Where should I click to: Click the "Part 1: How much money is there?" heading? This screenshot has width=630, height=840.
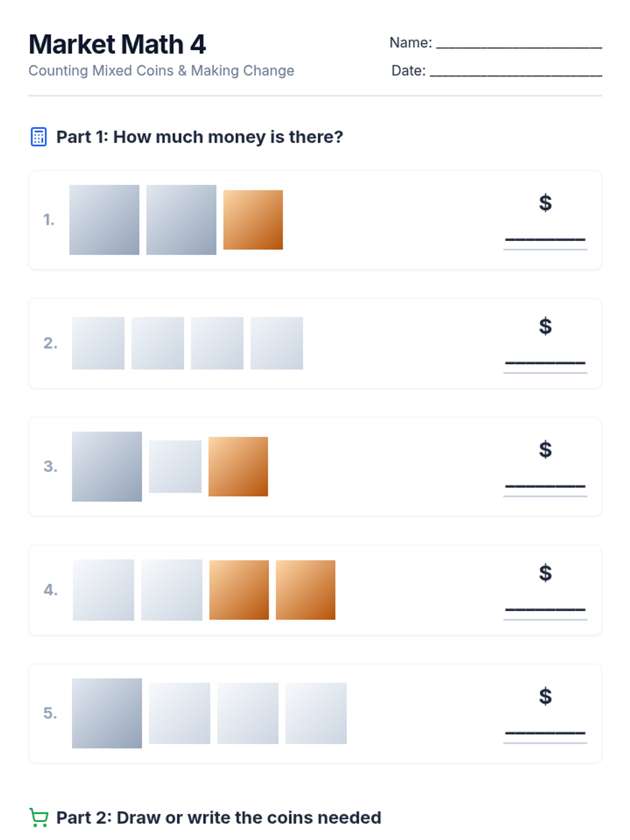199,137
